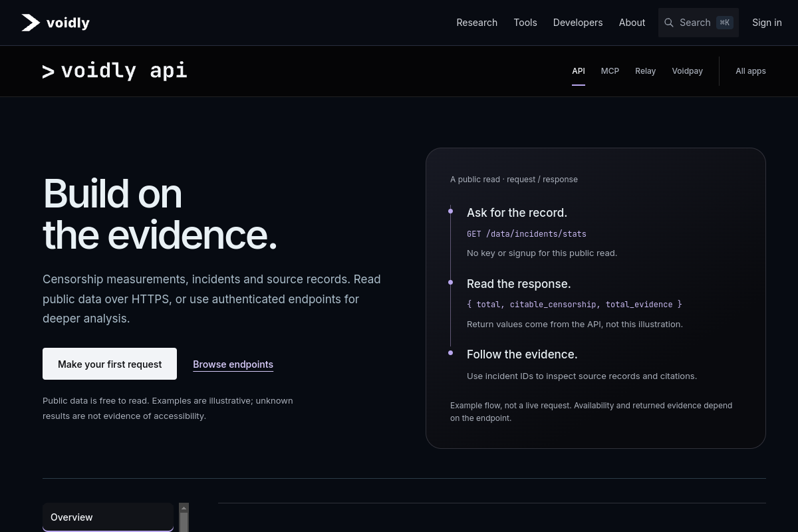Open the Developers menu
The image size is (798, 532).
(x=578, y=23)
